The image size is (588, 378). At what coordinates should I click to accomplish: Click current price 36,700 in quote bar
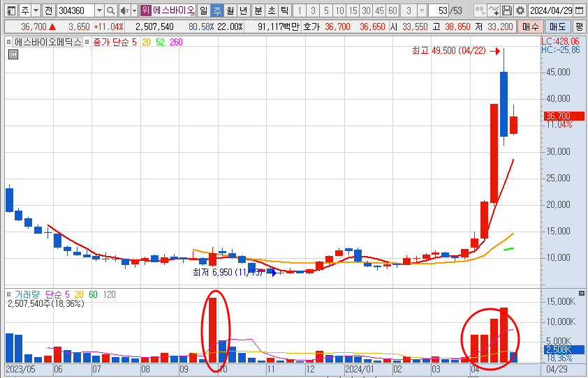point(34,27)
